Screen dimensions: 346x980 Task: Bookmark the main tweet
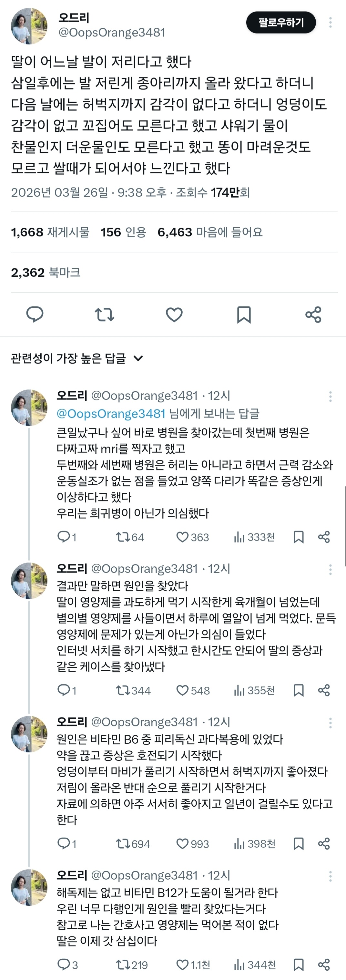[x=243, y=314]
